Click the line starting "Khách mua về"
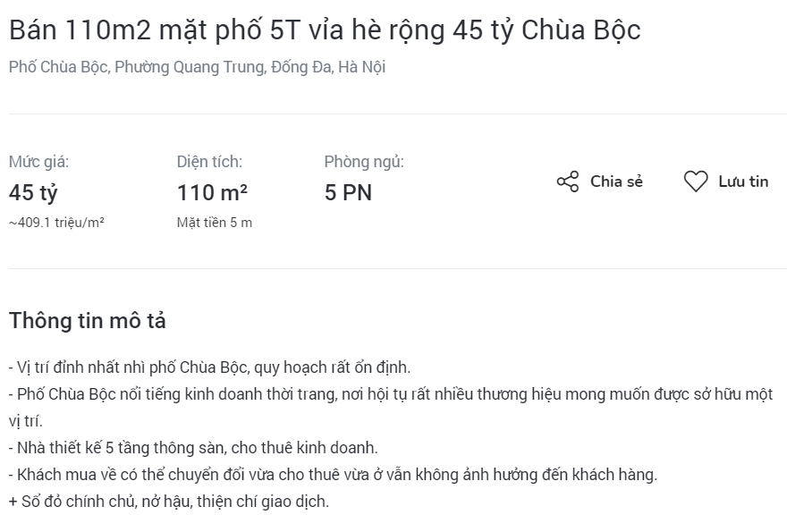This screenshot has width=812, height=515. pyautogui.click(x=333, y=475)
